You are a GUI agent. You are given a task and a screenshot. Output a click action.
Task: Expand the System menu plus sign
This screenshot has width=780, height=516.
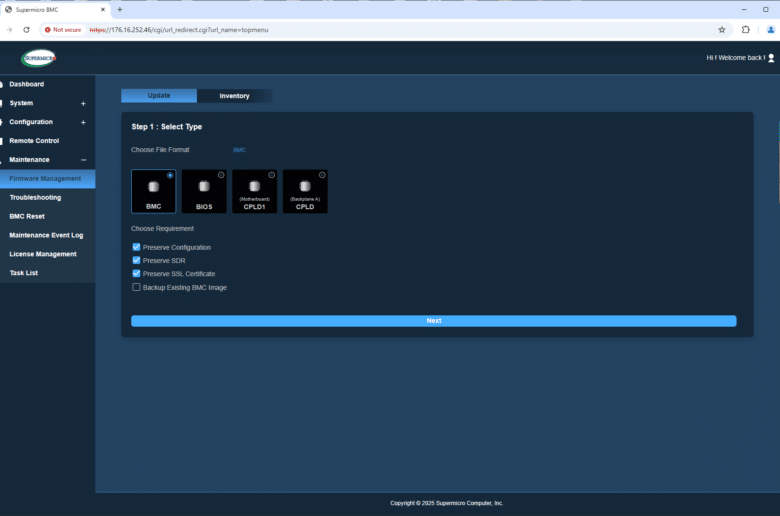83,103
